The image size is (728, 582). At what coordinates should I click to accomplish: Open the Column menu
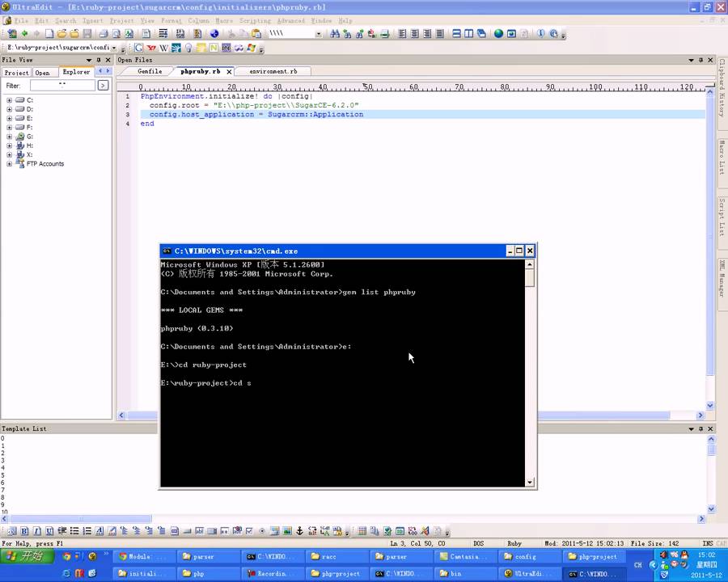(199, 20)
